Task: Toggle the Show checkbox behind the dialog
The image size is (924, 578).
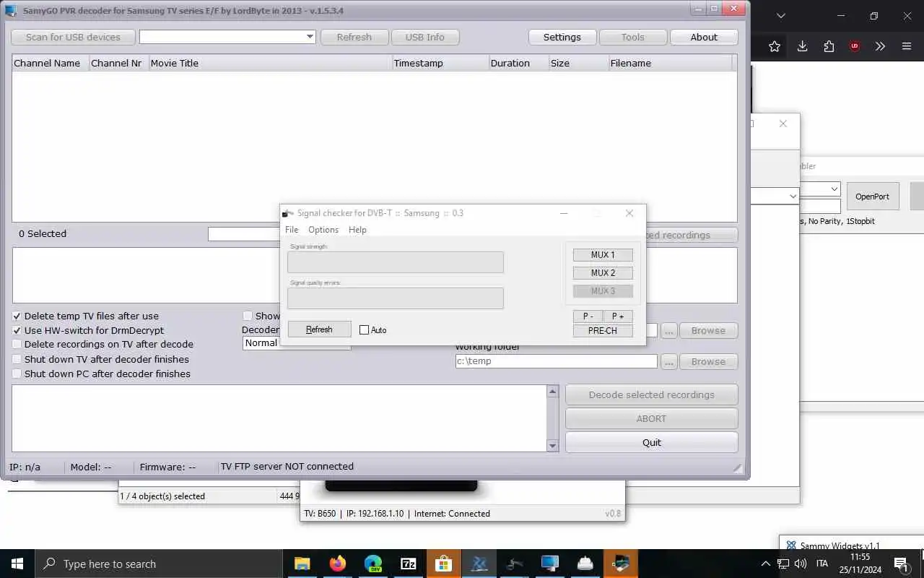Action: pyautogui.click(x=248, y=316)
